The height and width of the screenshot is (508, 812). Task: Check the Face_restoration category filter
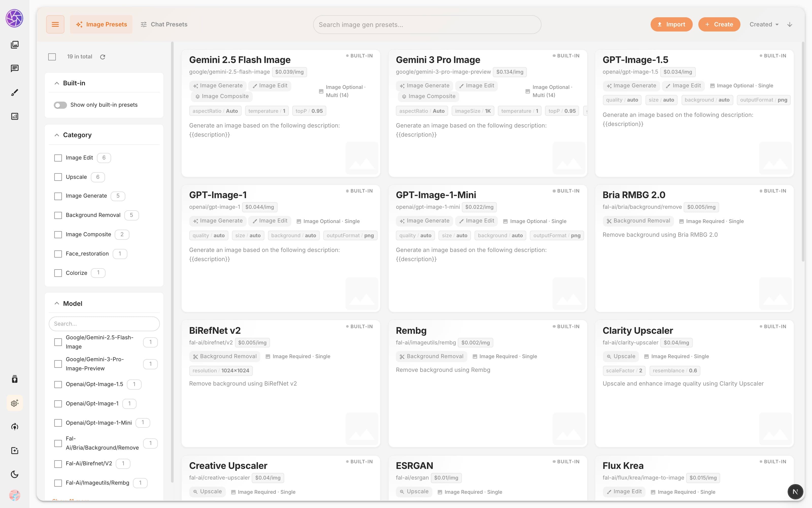(x=58, y=254)
